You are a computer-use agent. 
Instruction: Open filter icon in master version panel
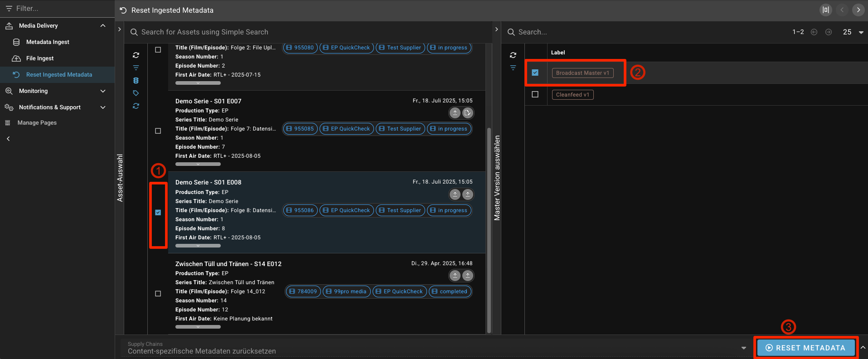(513, 68)
